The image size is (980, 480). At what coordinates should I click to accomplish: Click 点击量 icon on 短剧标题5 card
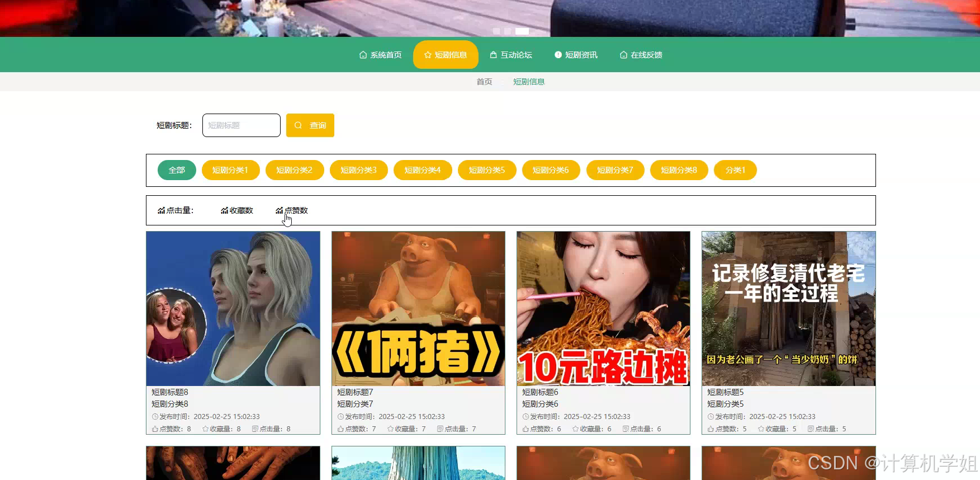pyautogui.click(x=811, y=429)
